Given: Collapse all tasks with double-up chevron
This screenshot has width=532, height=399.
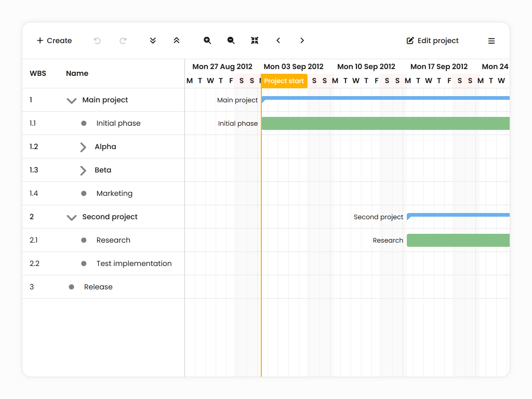Looking at the screenshot, I should point(177,41).
